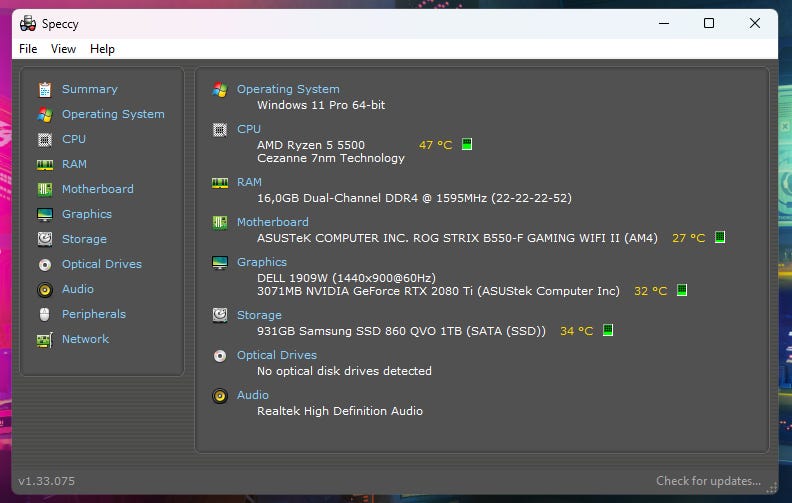The height and width of the screenshot is (503, 792).
Task: Click the RAM icon in summary panel
Action: coord(220,182)
